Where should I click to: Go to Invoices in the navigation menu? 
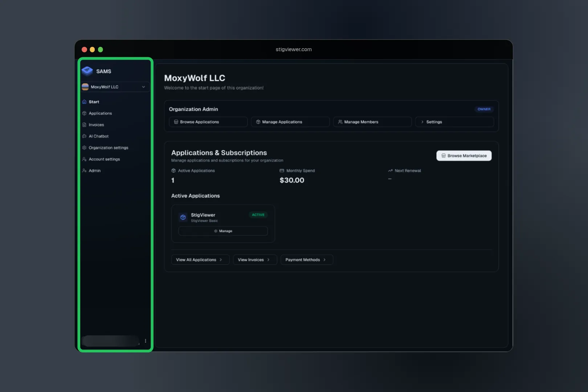click(96, 124)
